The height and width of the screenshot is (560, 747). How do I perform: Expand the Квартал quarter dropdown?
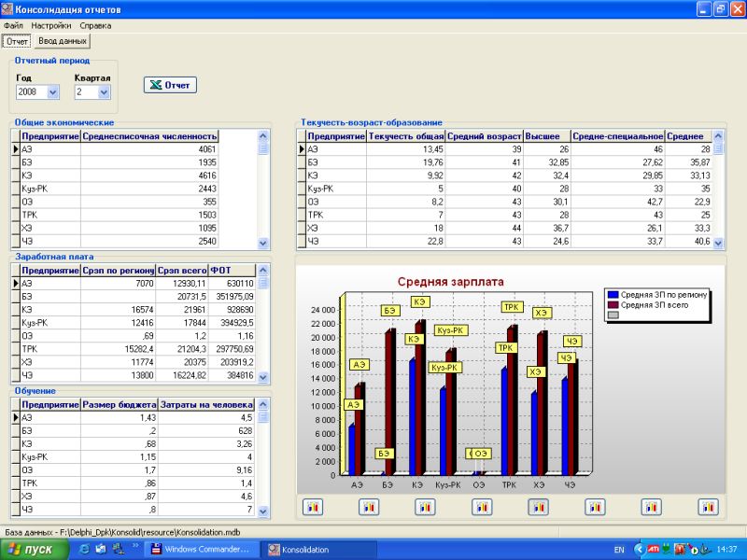[x=104, y=92]
